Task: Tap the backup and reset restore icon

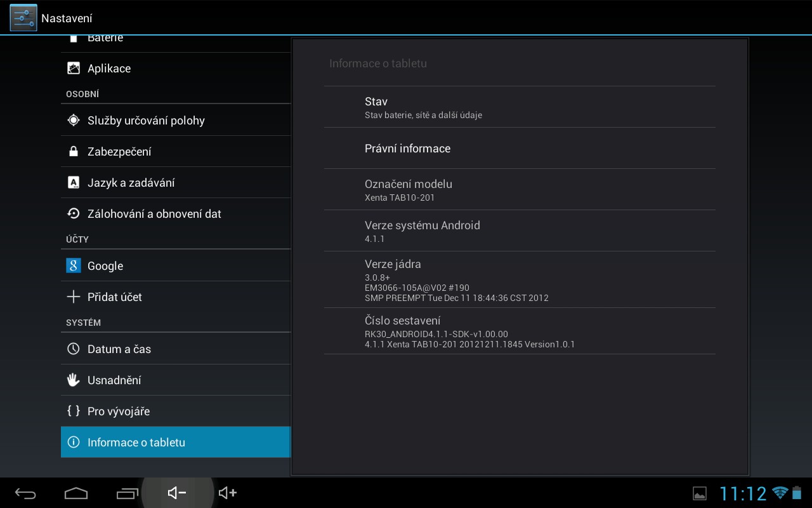Action: (x=74, y=213)
